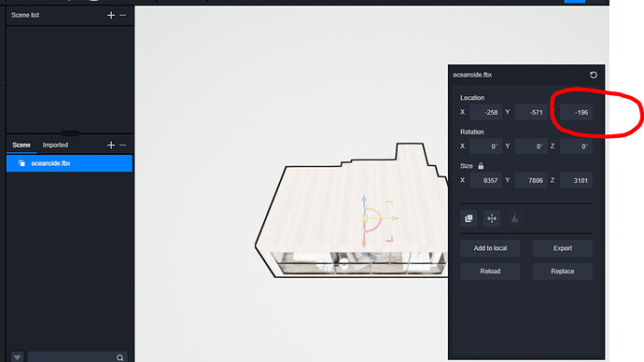Open the filter icon at bottom left
The width and height of the screenshot is (644, 362).
(17, 357)
